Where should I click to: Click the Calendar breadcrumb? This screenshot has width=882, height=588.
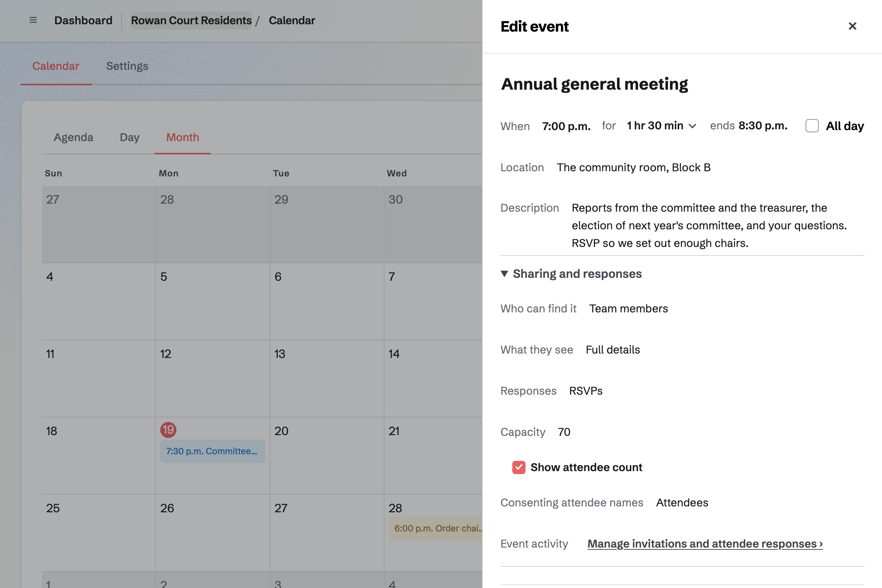click(x=292, y=20)
